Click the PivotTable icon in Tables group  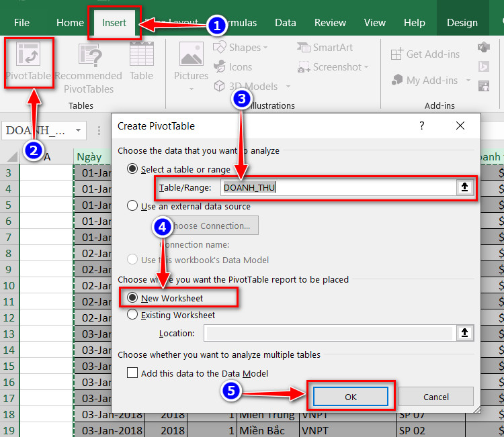coord(28,62)
